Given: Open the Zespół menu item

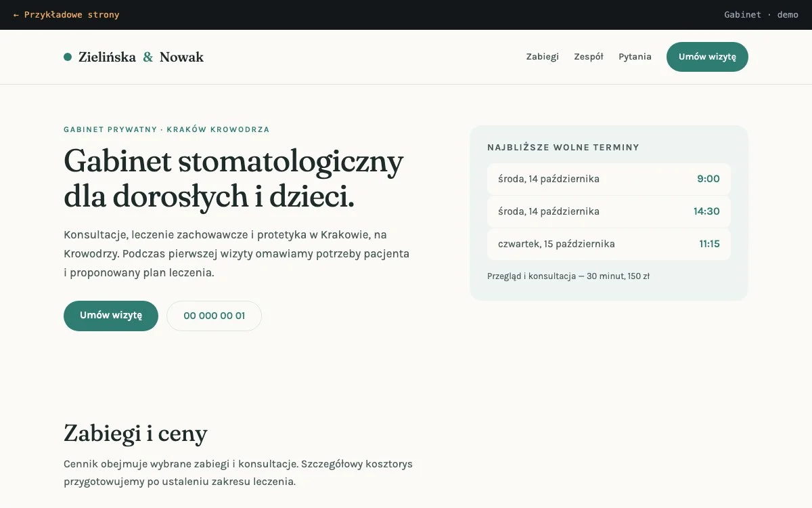Looking at the screenshot, I should [x=589, y=57].
